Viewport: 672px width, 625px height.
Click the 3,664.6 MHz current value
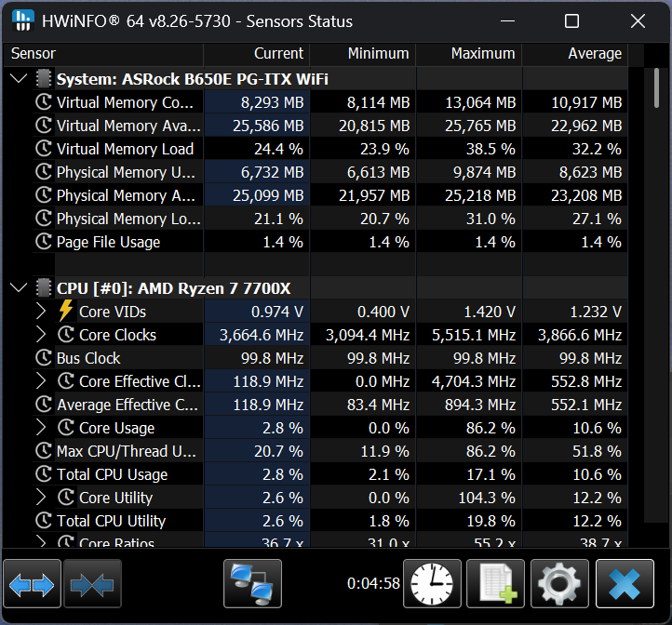[x=262, y=335]
